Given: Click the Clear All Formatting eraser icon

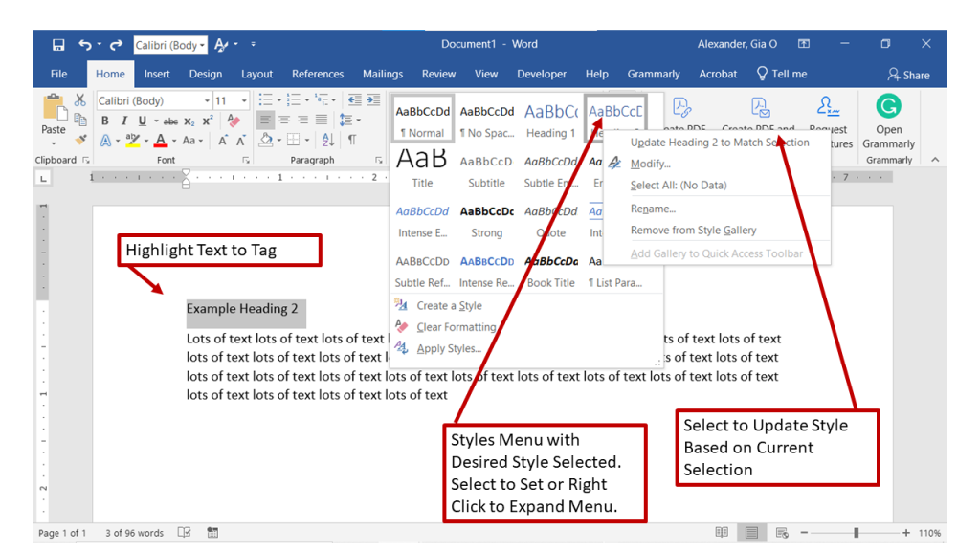Looking at the screenshot, I should click(x=233, y=121).
